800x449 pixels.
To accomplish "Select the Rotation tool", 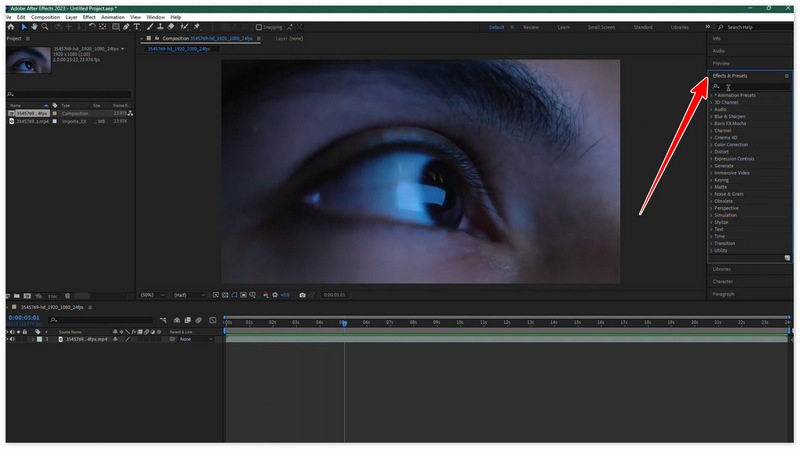I will [x=92, y=27].
